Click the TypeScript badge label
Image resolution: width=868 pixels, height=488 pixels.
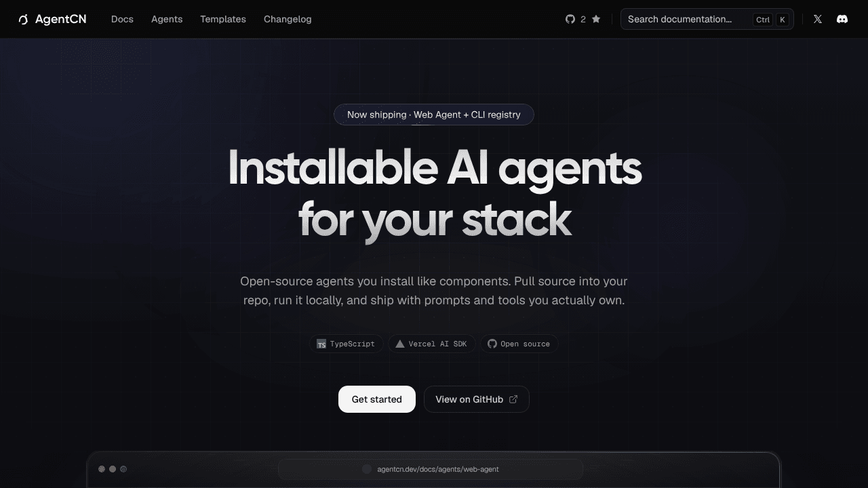(x=353, y=344)
